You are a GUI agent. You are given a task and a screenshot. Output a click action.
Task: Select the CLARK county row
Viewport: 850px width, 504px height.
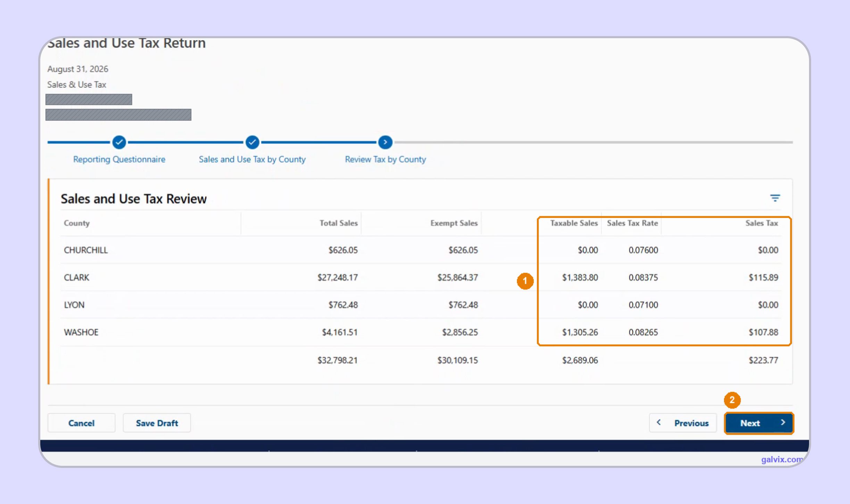(421, 277)
